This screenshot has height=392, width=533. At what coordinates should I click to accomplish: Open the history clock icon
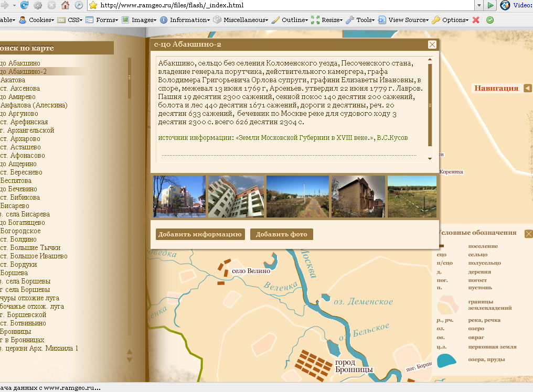pos(79,5)
